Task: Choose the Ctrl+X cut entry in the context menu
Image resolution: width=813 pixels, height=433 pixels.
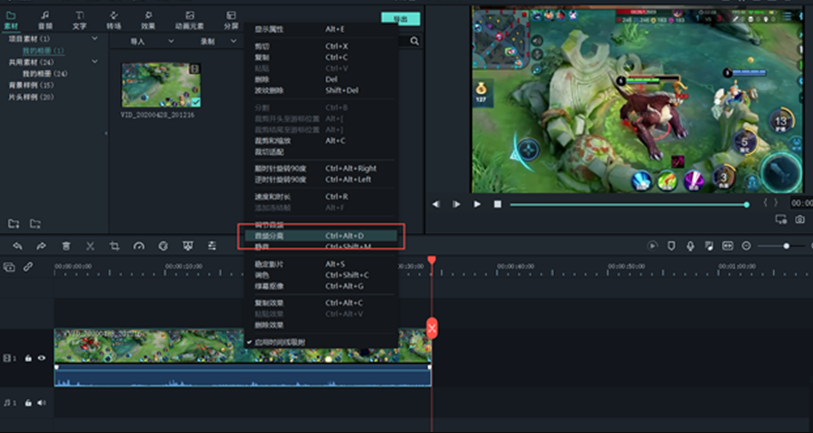Action: (x=321, y=46)
